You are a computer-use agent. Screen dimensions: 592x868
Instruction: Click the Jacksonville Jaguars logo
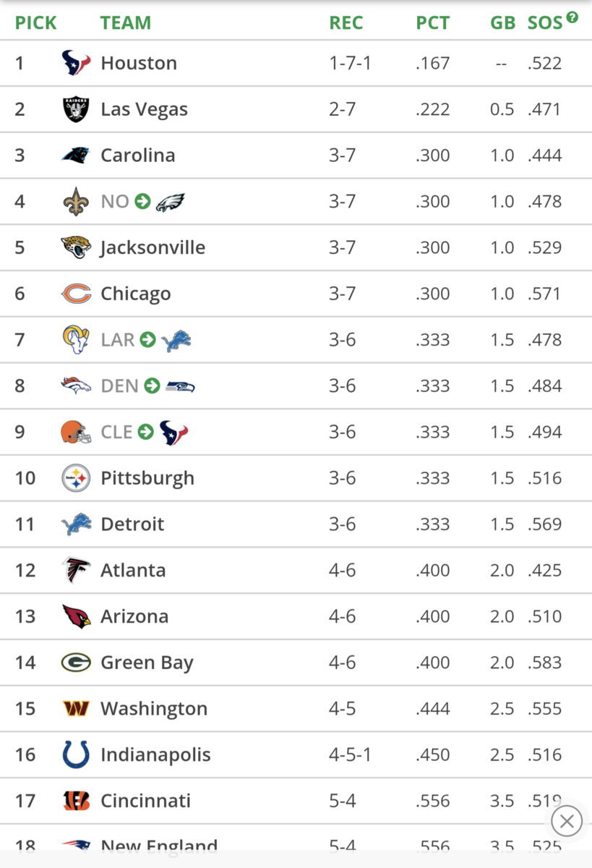(76, 247)
